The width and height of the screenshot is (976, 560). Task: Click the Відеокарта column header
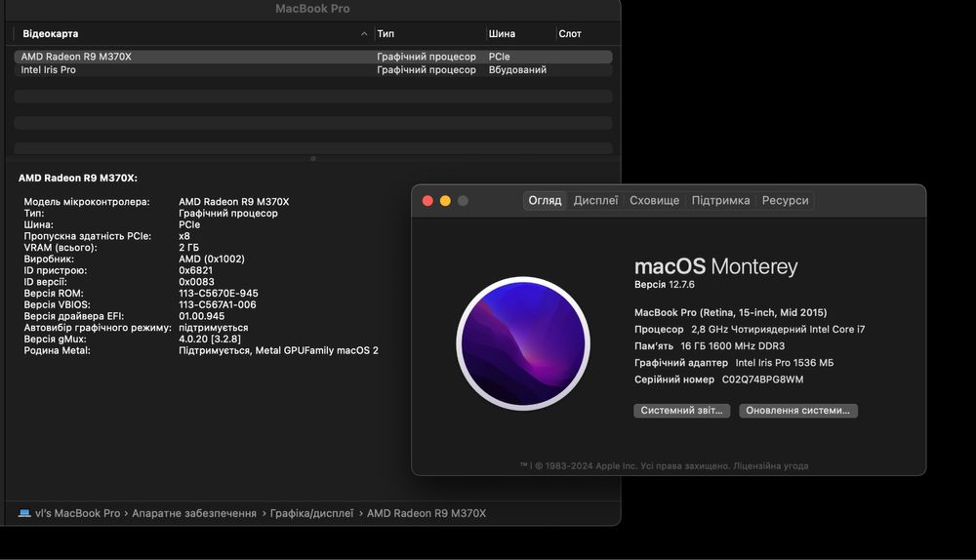51,33
